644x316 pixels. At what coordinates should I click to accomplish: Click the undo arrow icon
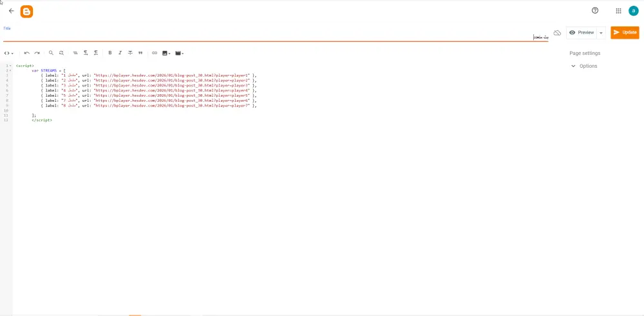click(26, 53)
